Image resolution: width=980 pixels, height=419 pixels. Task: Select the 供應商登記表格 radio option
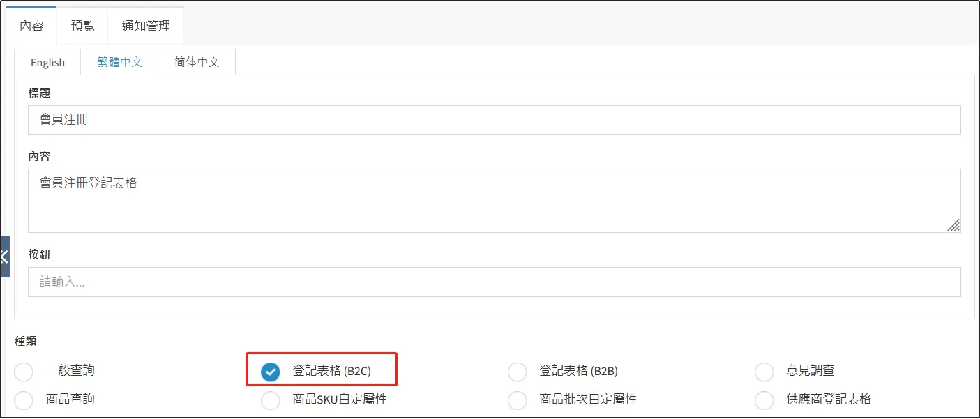coord(764,400)
